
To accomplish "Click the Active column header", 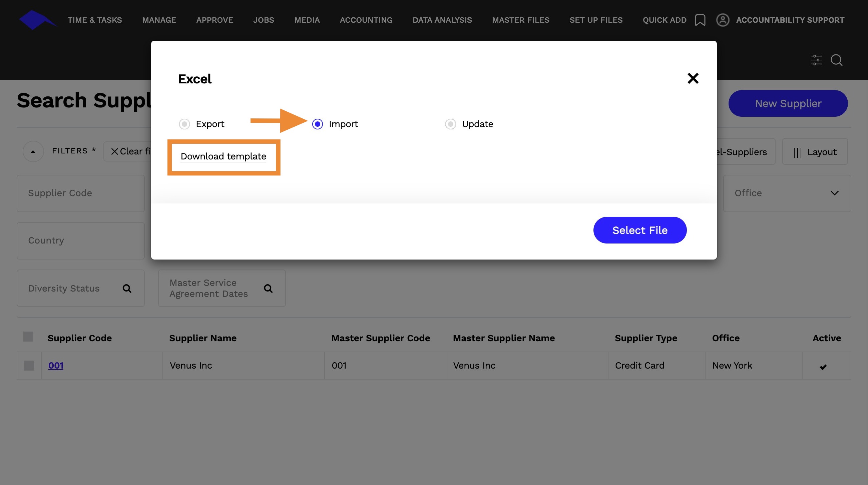I will coord(827,338).
